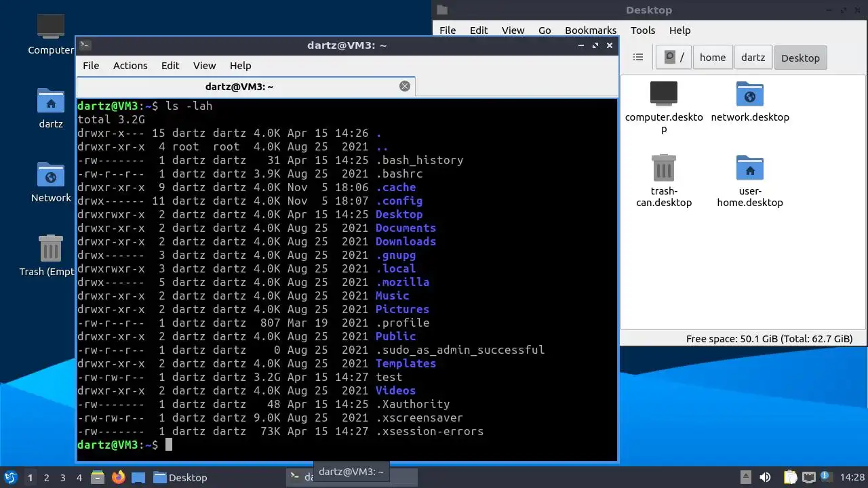Click the show desktop taskbar icon

coord(138,477)
